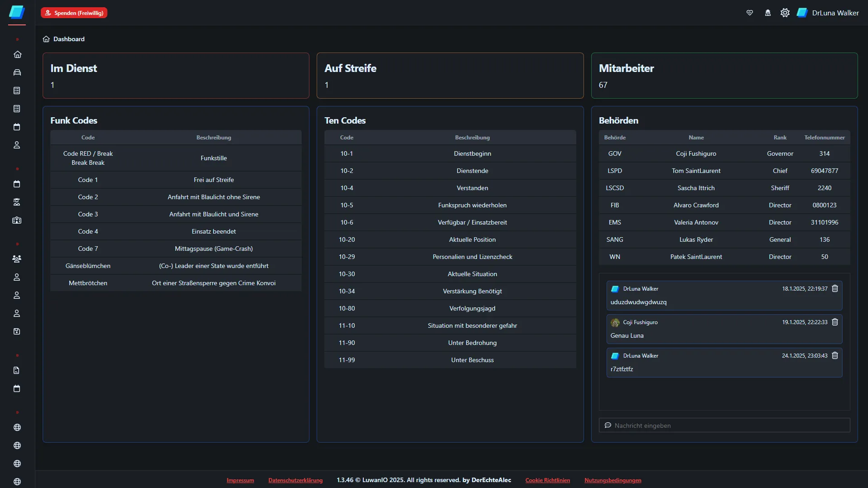Image resolution: width=868 pixels, height=488 pixels.
Task: Open the document file icon in the sidebar
Action: pos(17,370)
